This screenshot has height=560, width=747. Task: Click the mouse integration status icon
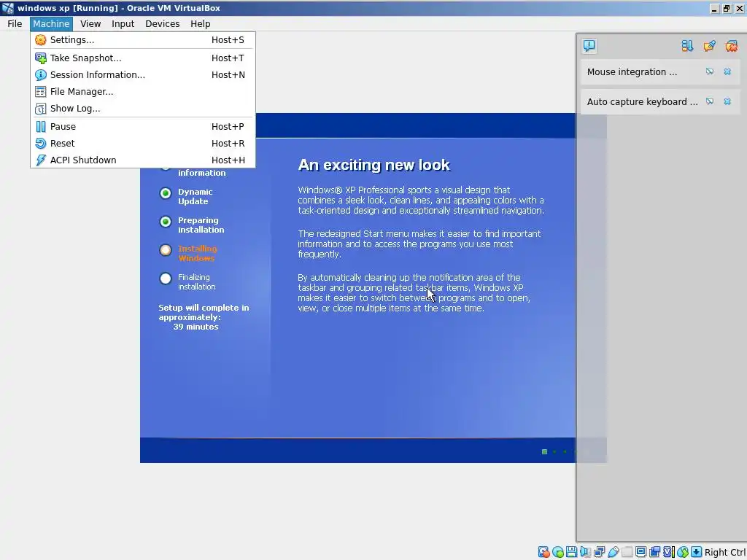click(x=683, y=552)
